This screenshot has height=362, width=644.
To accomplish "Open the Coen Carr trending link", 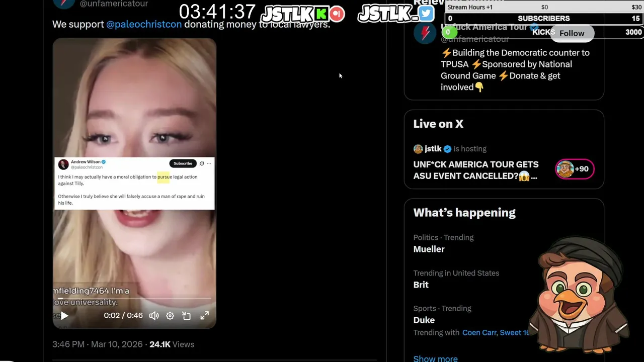I will (479, 332).
